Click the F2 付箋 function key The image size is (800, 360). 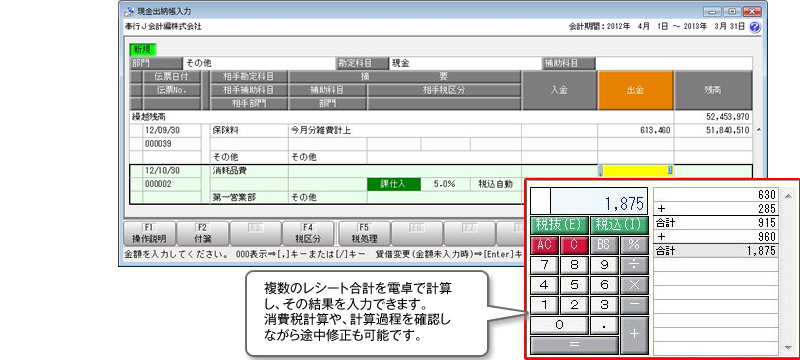(203, 233)
